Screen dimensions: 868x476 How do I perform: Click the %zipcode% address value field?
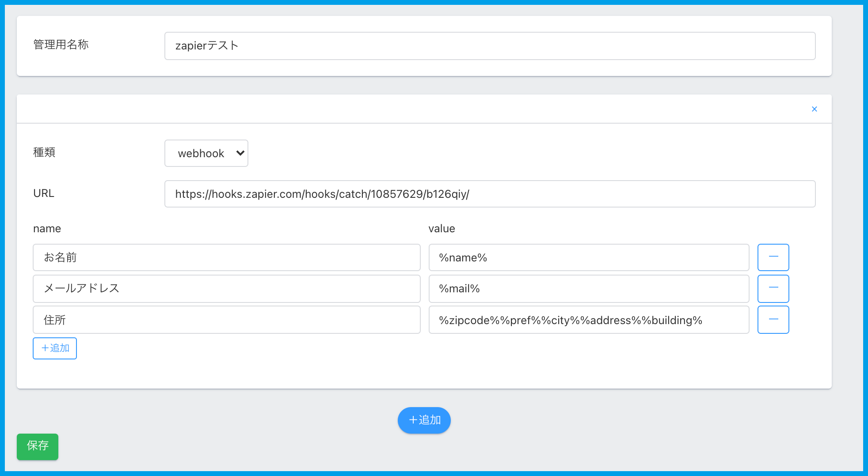point(589,320)
